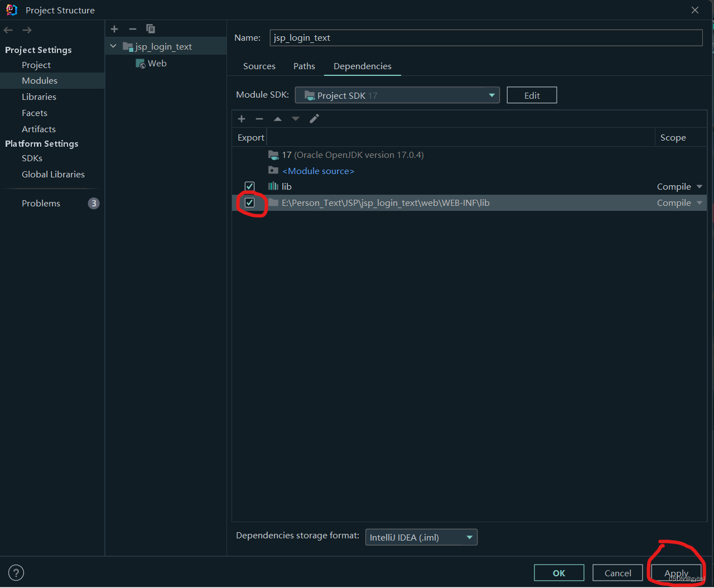The width and height of the screenshot is (714, 588).
Task: Click the Edit SDK button
Action: point(532,95)
